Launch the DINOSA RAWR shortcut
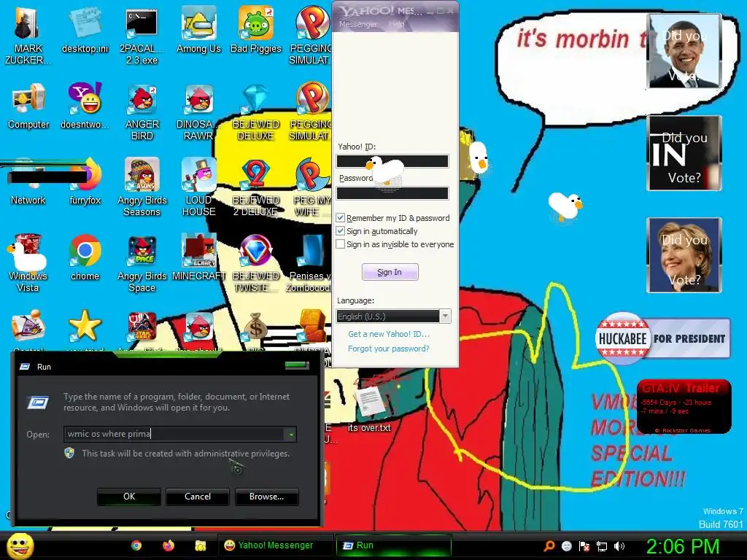747x560 pixels. pos(198,112)
